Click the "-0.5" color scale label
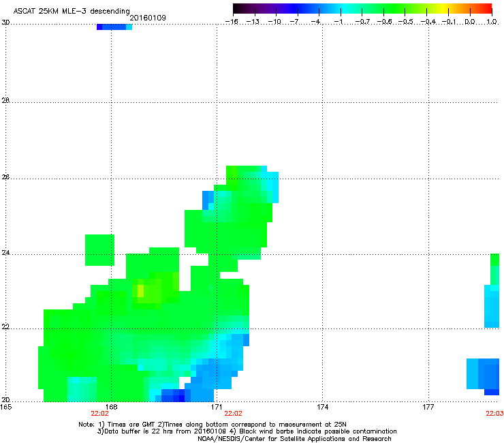Image resolution: width=504 pixels, height=443 pixels. tap(406, 22)
